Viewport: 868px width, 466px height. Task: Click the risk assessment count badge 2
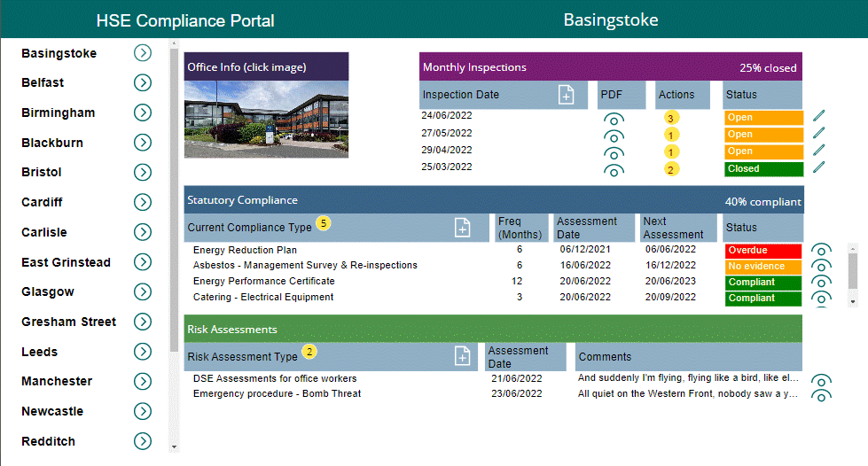[x=309, y=352]
